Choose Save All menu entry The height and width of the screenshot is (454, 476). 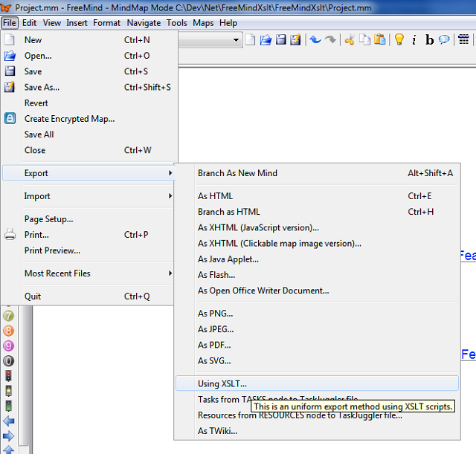tap(89, 134)
